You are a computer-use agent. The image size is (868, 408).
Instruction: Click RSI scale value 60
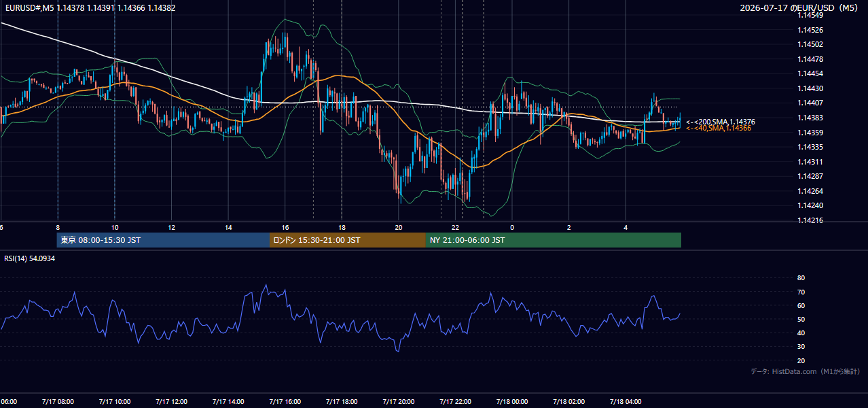801,305
